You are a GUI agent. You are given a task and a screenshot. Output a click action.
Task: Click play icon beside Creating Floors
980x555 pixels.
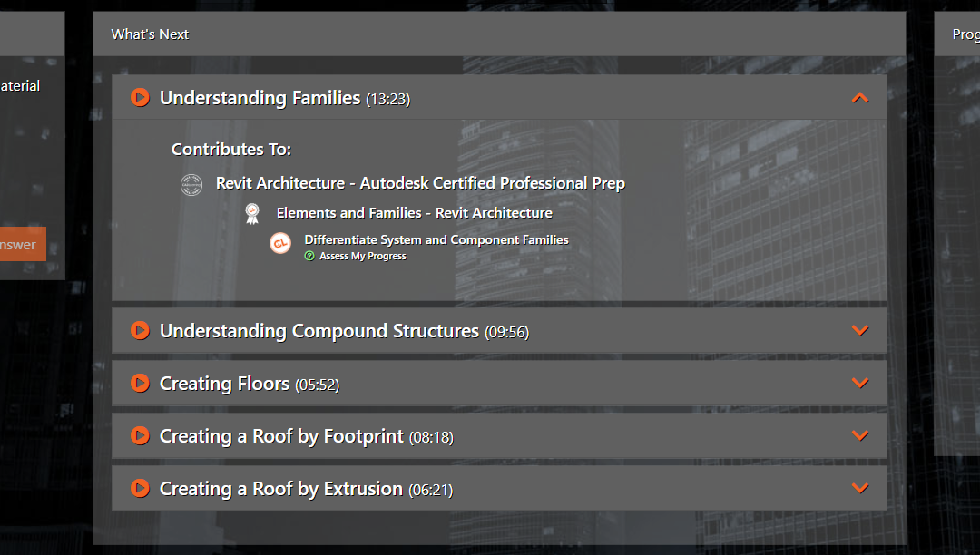[x=140, y=383]
